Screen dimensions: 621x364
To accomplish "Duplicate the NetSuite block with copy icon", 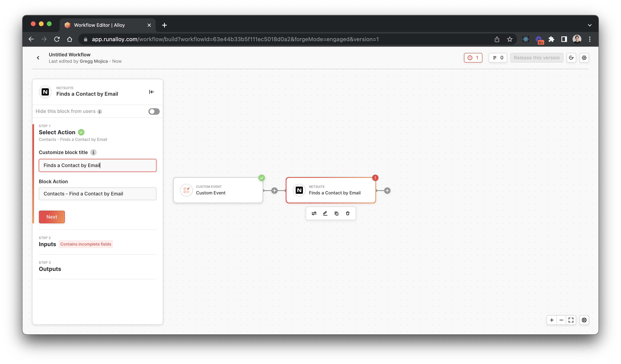I will [x=336, y=213].
